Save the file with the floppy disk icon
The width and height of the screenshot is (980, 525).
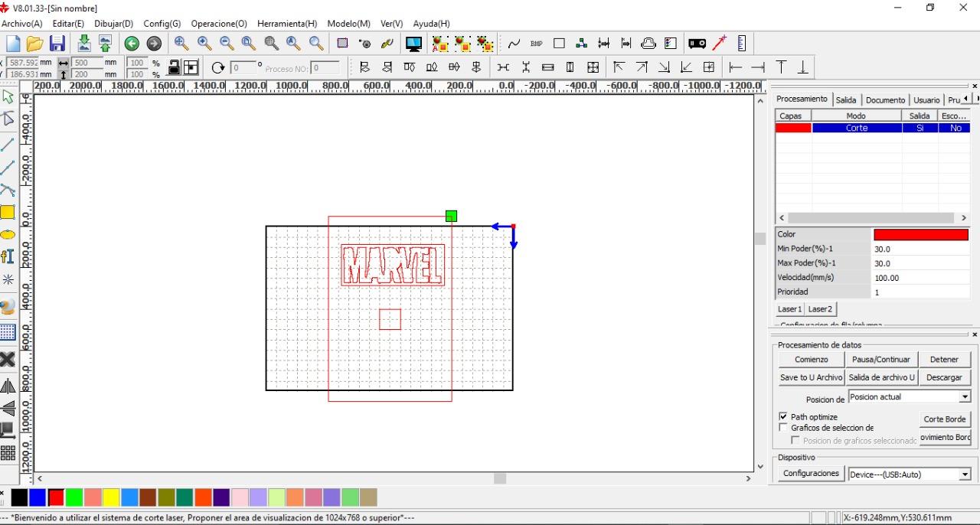pyautogui.click(x=57, y=44)
